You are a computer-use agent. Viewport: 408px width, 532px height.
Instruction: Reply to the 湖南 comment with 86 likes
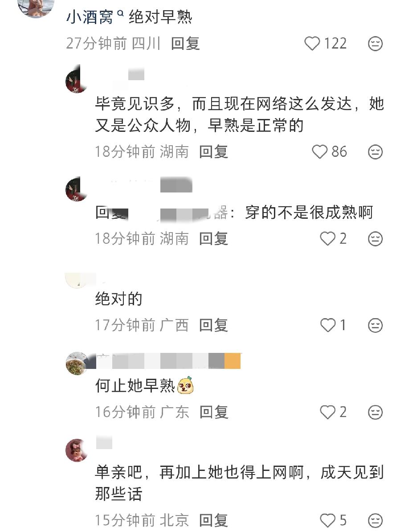[x=213, y=151]
